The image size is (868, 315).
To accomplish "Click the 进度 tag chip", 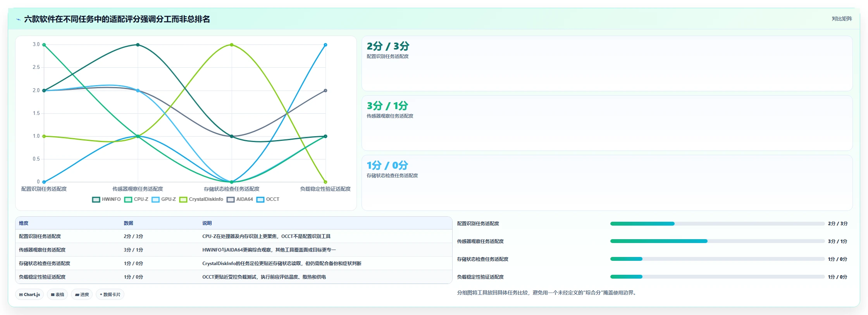I will (x=82, y=294).
